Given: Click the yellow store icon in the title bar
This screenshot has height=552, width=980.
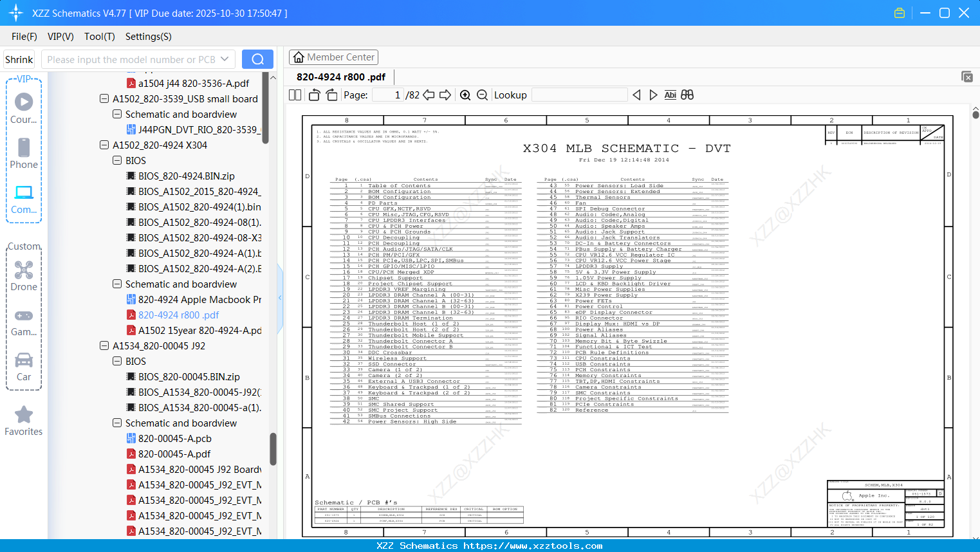Looking at the screenshot, I should 900,13.
